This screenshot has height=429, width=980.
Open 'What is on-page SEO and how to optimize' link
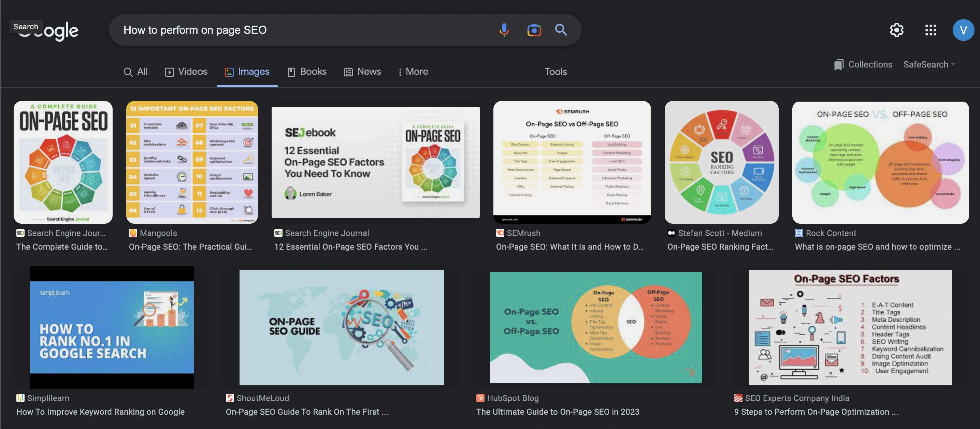click(878, 247)
